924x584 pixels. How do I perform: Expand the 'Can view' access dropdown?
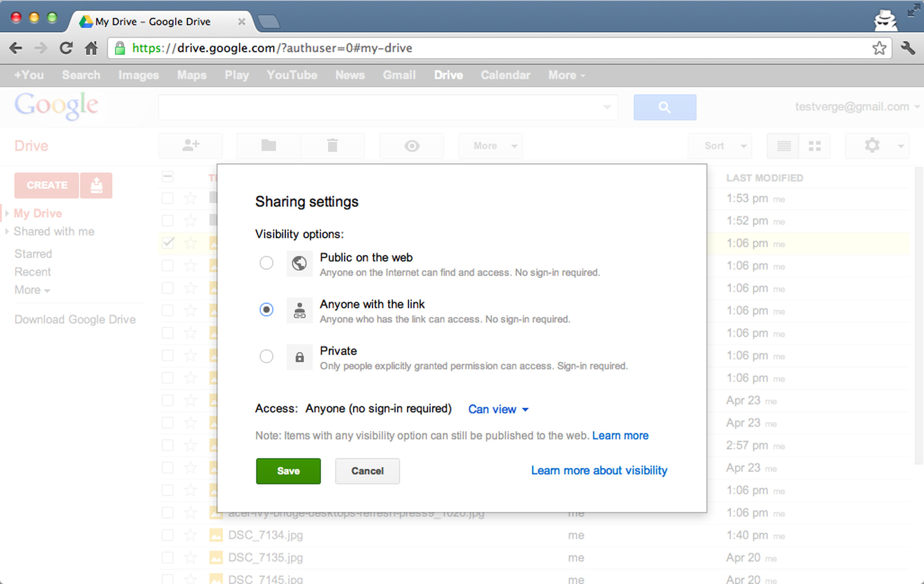point(498,409)
